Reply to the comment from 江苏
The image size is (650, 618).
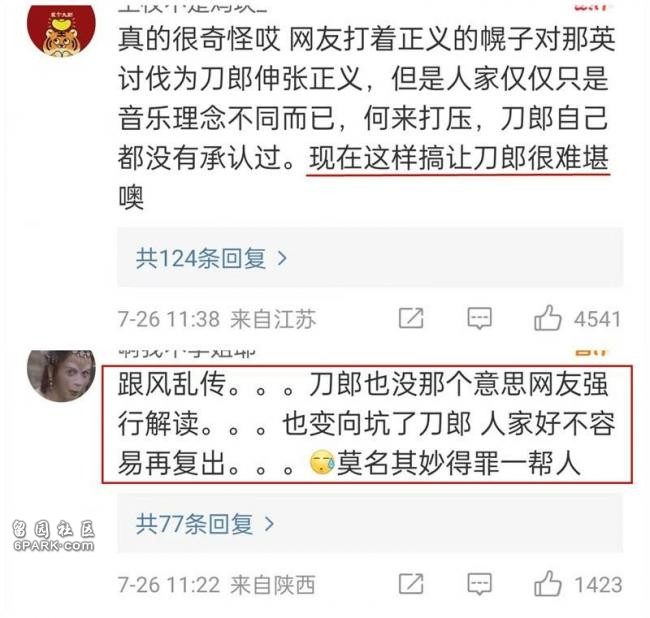tap(480, 318)
